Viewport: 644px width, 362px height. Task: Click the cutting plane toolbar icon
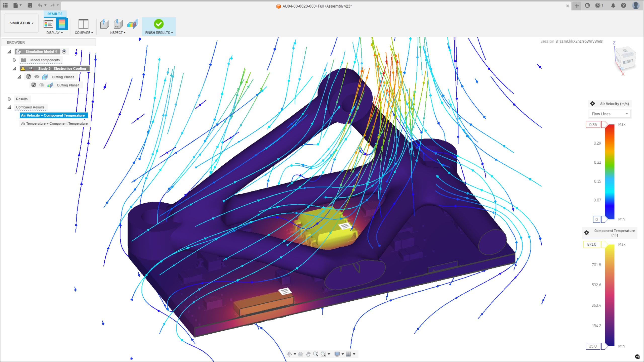[132, 24]
